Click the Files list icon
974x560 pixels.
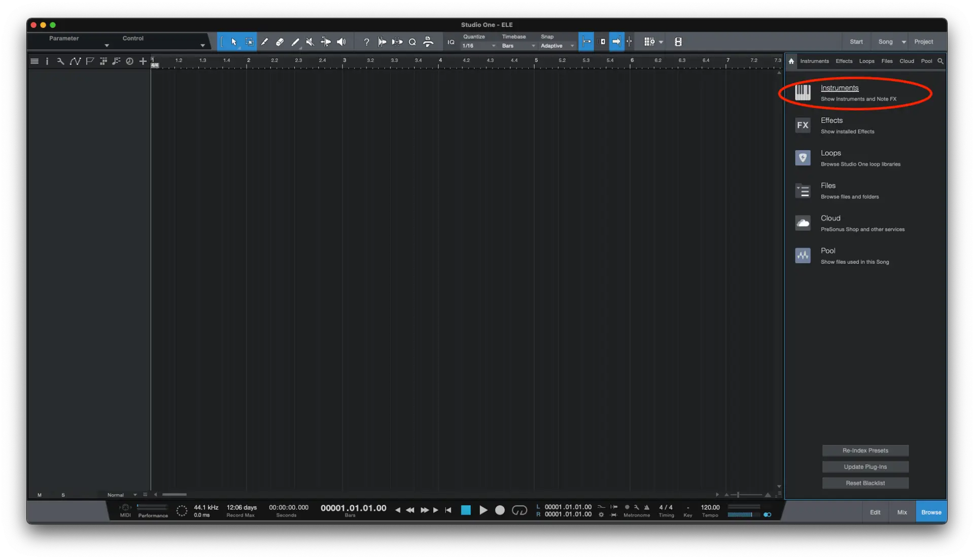pos(803,191)
